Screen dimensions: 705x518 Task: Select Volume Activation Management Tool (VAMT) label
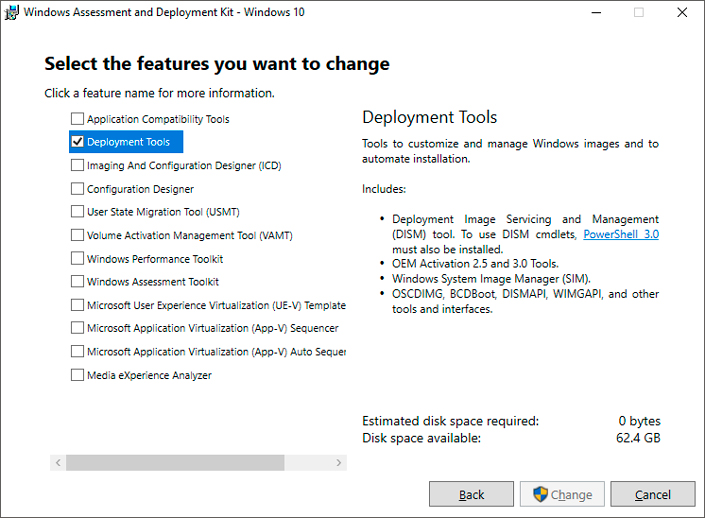(x=190, y=235)
